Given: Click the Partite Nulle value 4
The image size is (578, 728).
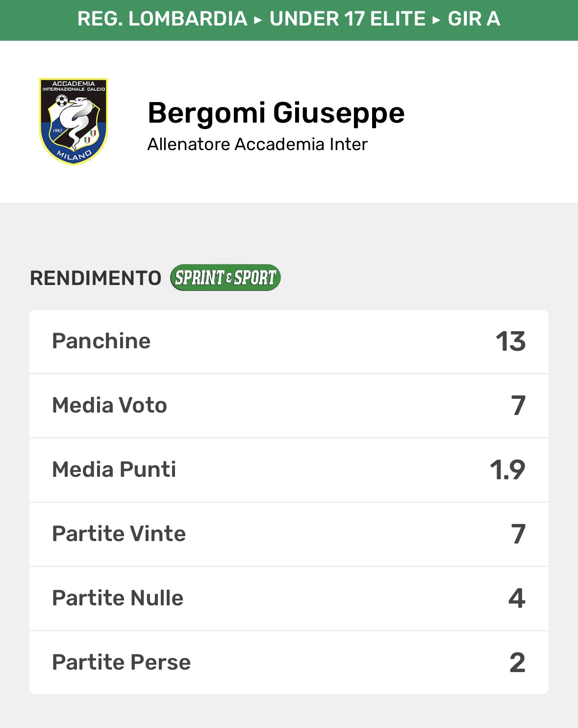Looking at the screenshot, I should pyautogui.click(x=517, y=598).
